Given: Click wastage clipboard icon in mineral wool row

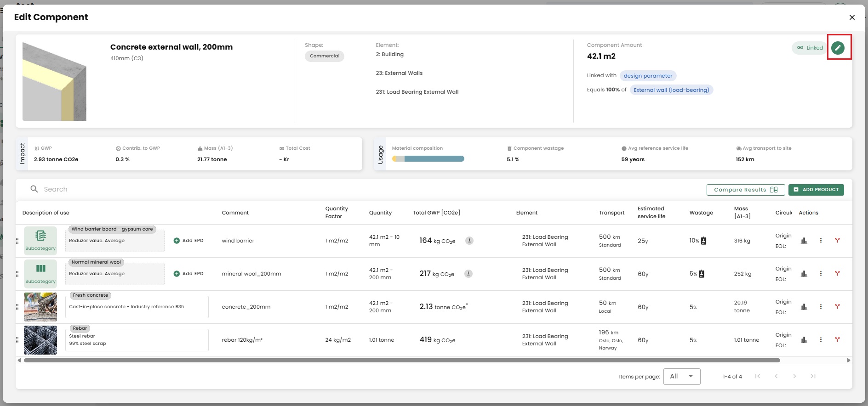Looking at the screenshot, I should click(702, 274).
